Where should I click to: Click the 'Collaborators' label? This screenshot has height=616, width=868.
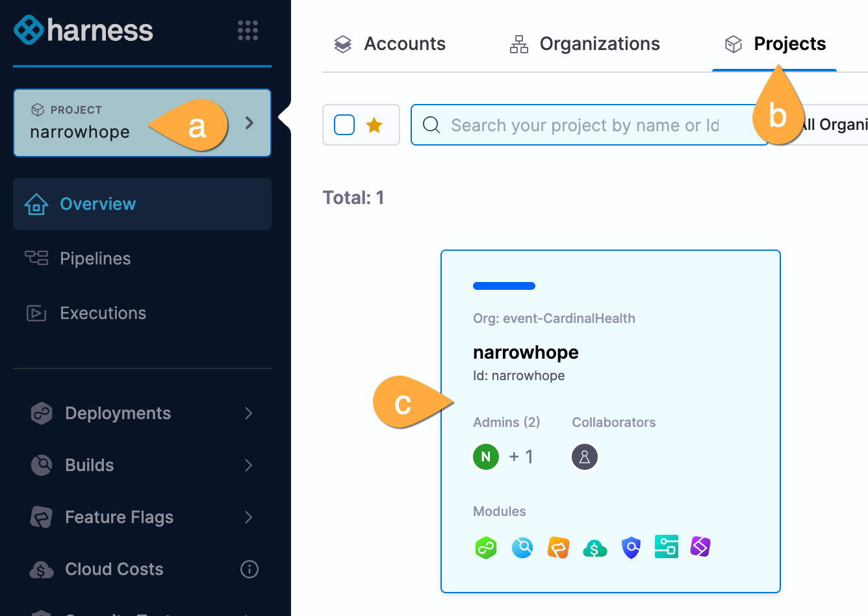(614, 422)
